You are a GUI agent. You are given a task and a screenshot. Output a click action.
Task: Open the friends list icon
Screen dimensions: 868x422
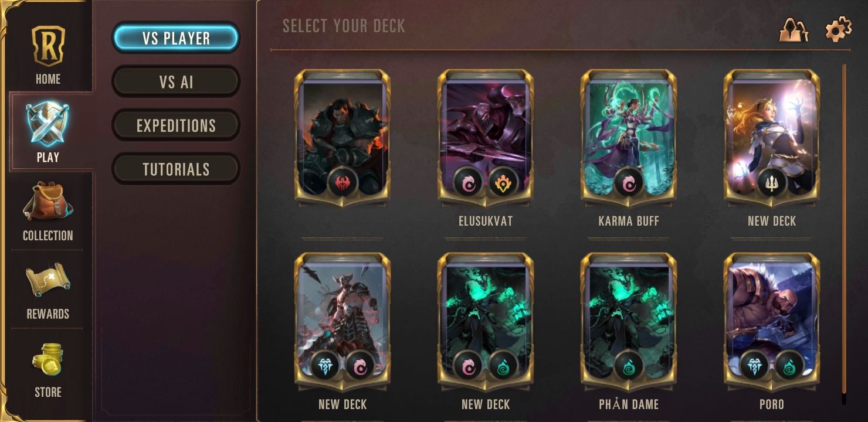(794, 29)
